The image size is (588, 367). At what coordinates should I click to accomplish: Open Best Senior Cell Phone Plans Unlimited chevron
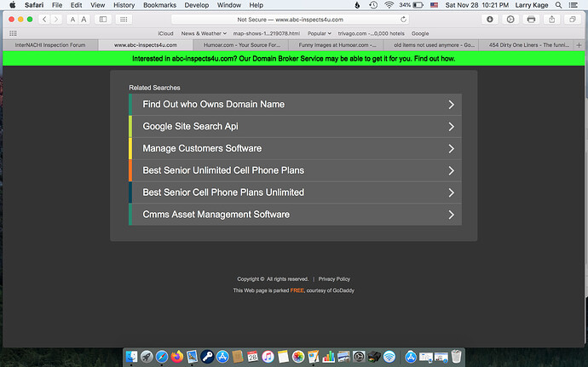(451, 192)
